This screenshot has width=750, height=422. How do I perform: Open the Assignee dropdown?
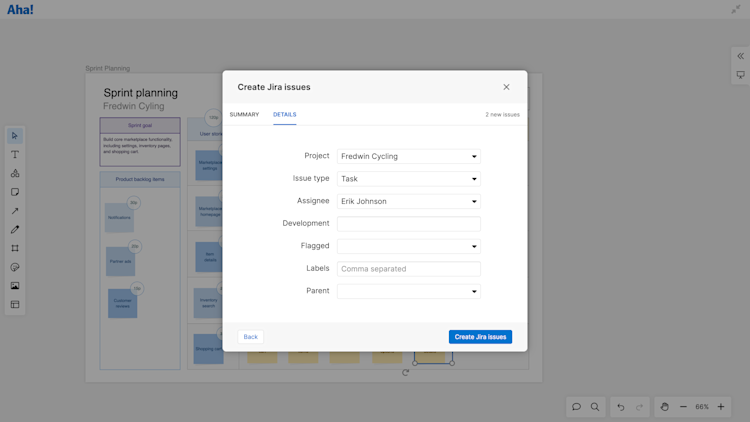(x=408, y=201)
